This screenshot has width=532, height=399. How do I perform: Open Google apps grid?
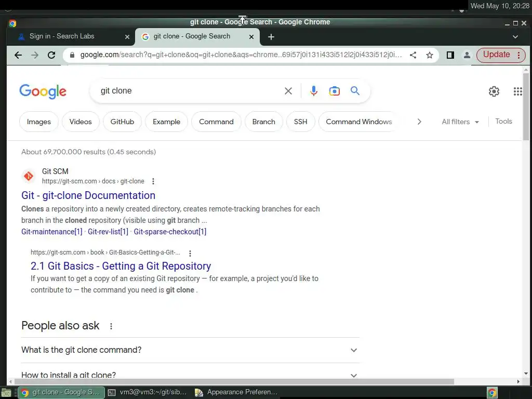[x=518, y=91]
